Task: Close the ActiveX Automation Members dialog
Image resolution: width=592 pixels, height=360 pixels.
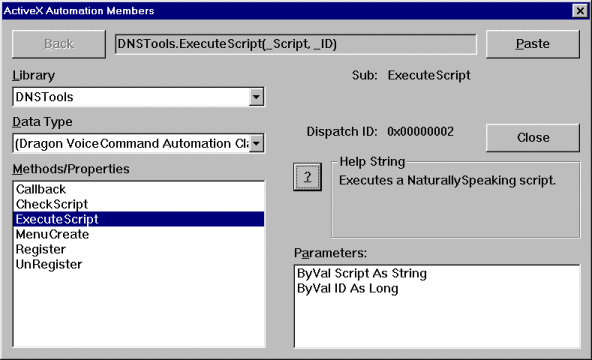Action: pyautogui.click(x=580, y=11)
